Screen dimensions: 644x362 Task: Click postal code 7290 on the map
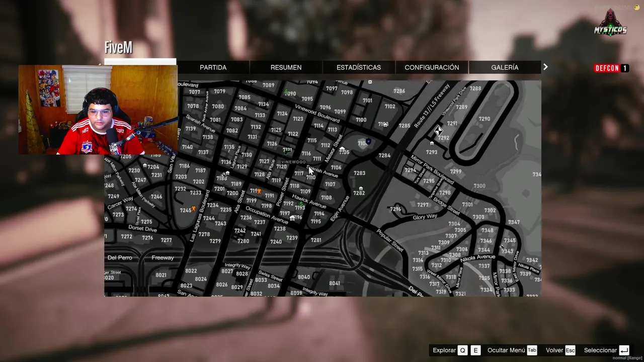tap(485, 119)
